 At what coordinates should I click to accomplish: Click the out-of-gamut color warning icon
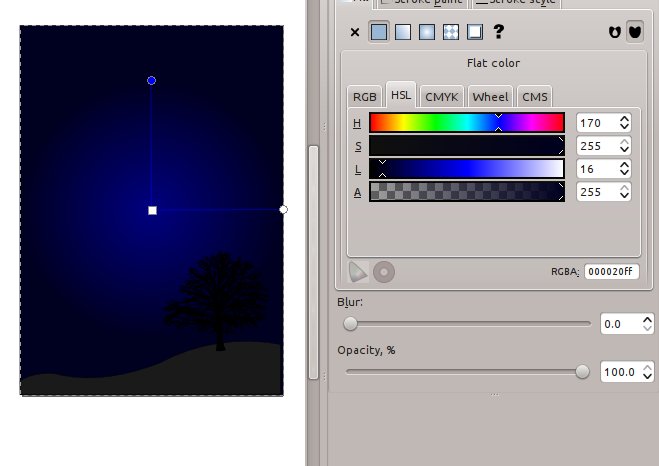coord(358,272)
